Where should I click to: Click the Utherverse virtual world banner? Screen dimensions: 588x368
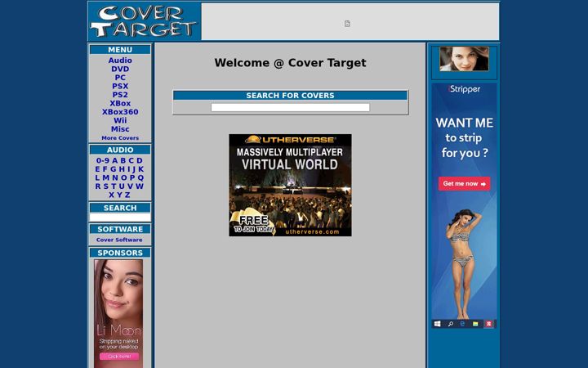pyautogui.click(x=290, y=185)
